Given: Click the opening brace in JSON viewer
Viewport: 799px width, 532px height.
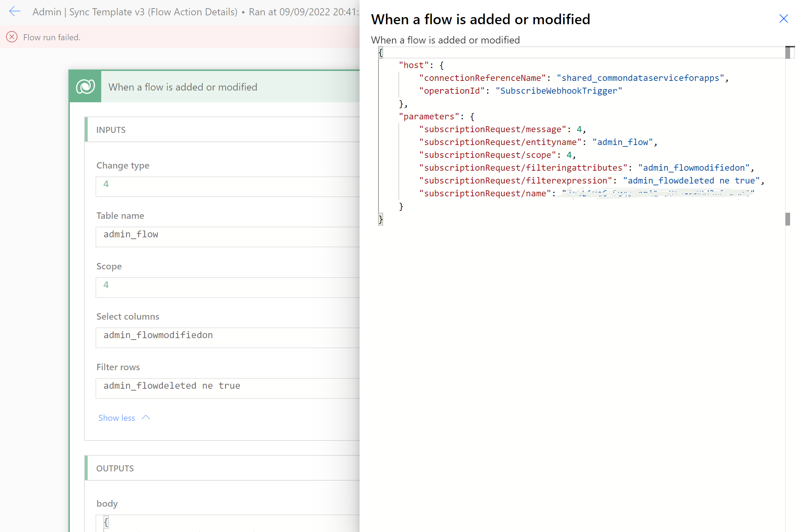Looking at the screenshot, I should [381, 53].
